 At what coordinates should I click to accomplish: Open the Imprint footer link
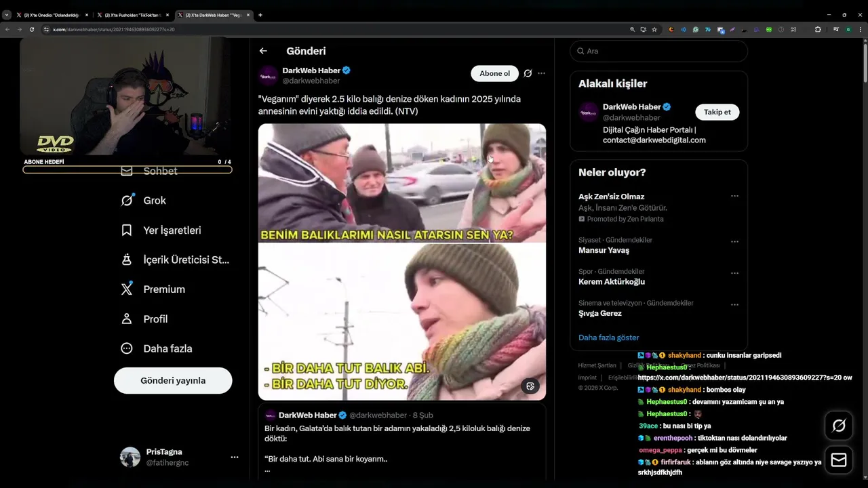(x=587, y=378)
